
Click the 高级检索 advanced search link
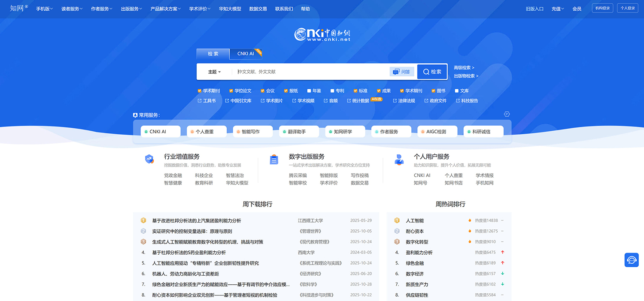point(464,68)
